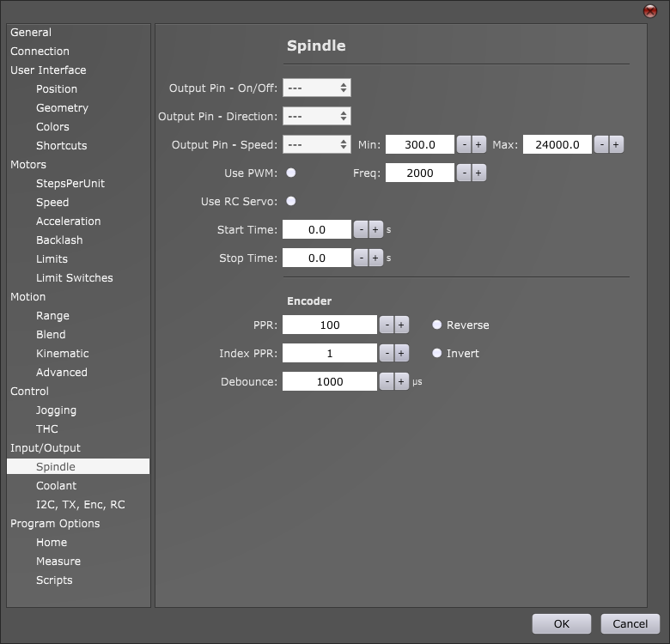Open Output Pin Speed dropdown
The width and height of the screenshot is (670, 644).
tap(317, 145)
